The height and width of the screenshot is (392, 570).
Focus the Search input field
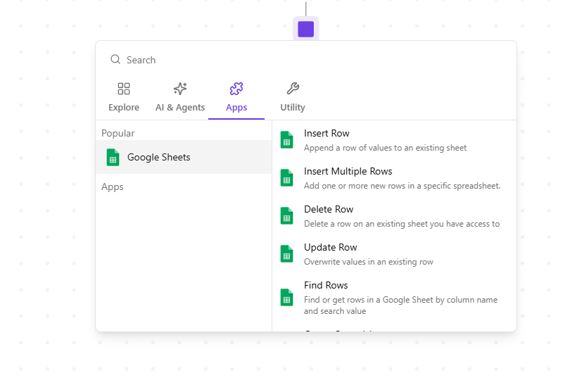point(310,60)
